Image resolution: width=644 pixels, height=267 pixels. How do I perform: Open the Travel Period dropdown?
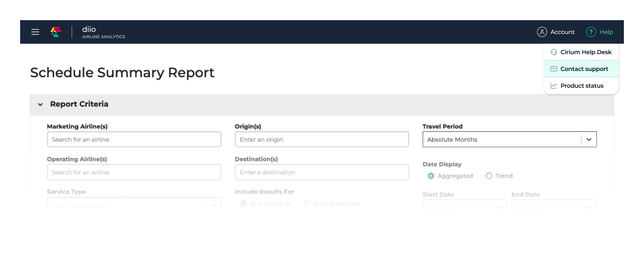click(589, 139)
